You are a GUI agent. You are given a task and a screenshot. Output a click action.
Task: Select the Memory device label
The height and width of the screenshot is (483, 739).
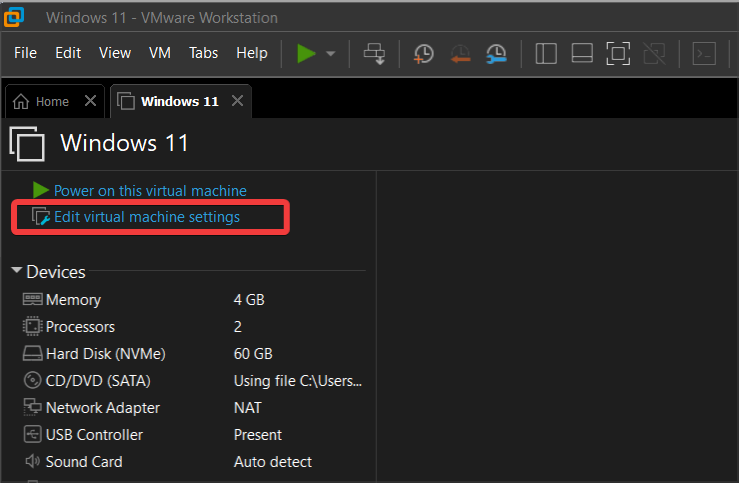click(x=74, y=300)
